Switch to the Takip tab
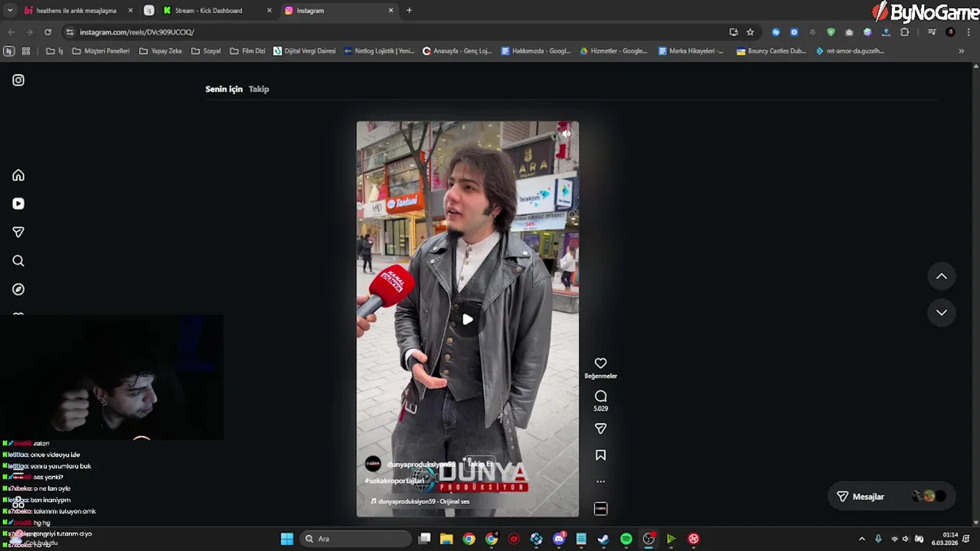980x551 pixels. pos(259,89)
